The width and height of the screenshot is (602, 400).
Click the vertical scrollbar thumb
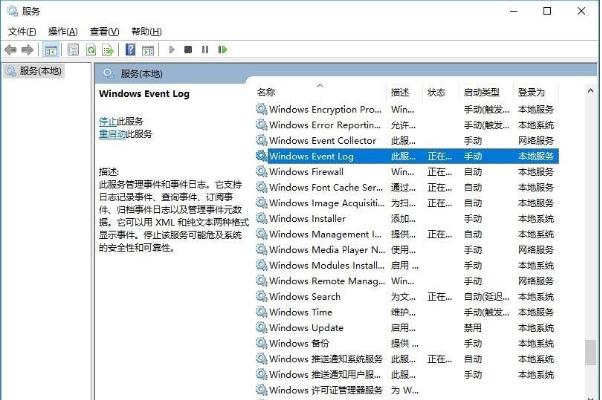[590, 352]
